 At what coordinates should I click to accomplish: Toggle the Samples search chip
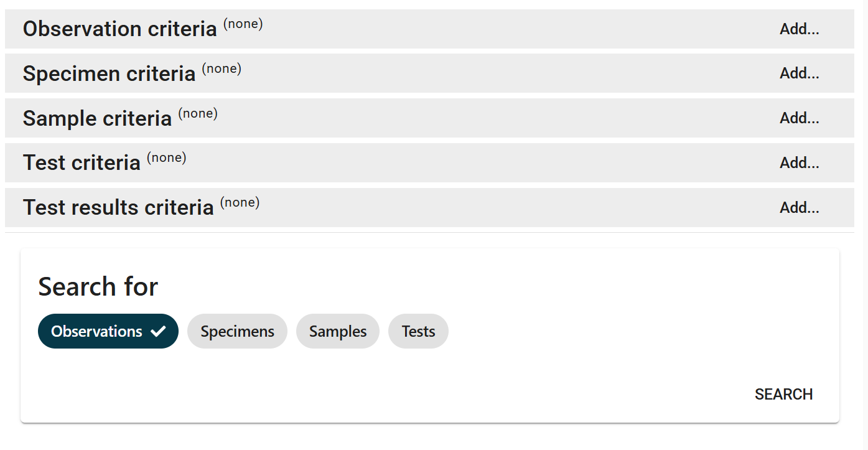coord(337,331)
